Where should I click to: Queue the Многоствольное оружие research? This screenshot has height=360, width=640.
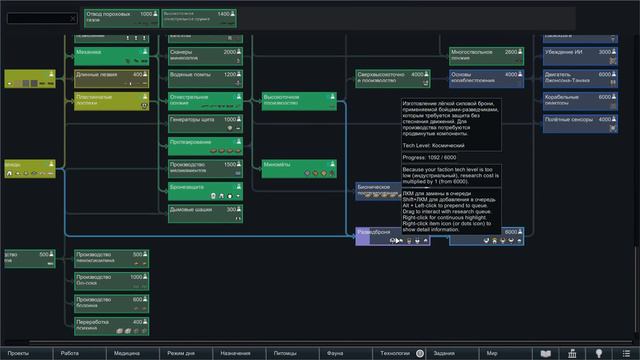(x=487, y=56)
